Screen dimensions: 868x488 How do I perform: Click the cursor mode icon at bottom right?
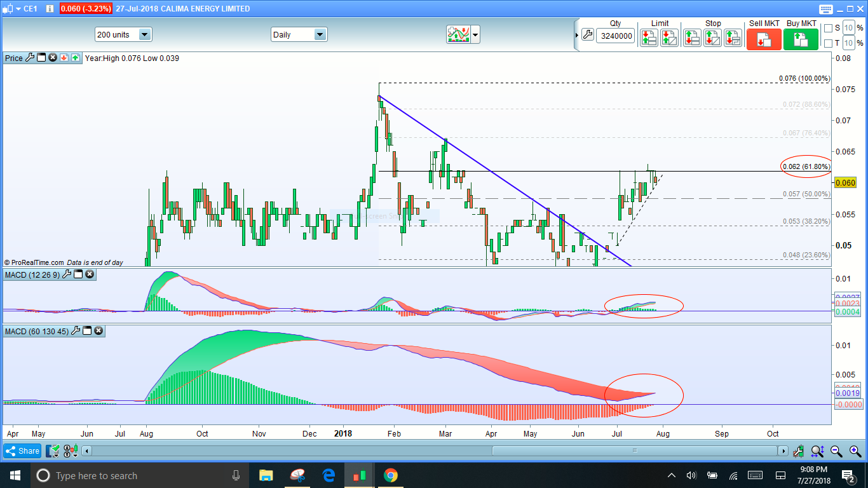point(798,451)
